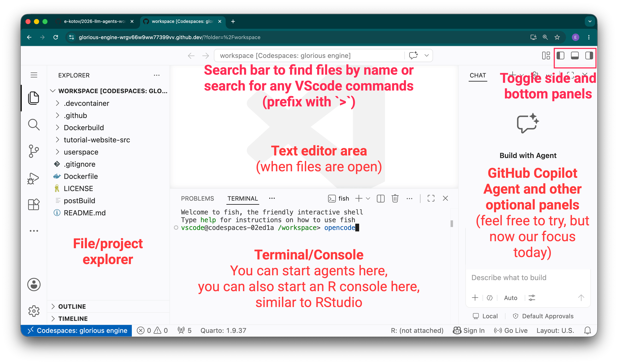This screenshot has width=618, height=364.
Task: Click the Default Approvals picker
Action: tap(543, 316)
